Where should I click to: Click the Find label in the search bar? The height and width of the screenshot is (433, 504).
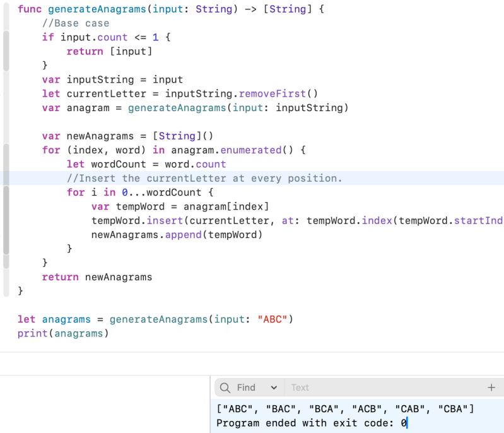246,388
